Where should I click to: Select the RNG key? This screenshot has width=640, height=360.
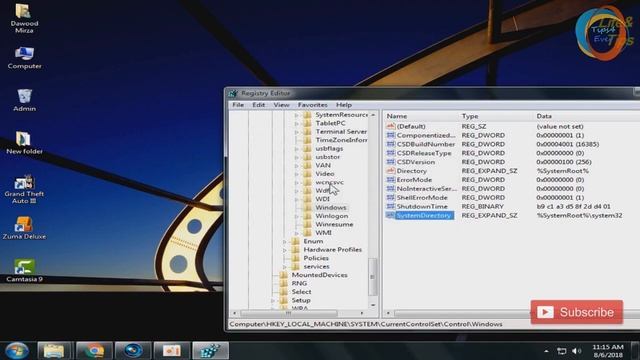click(x=299, y=283)
